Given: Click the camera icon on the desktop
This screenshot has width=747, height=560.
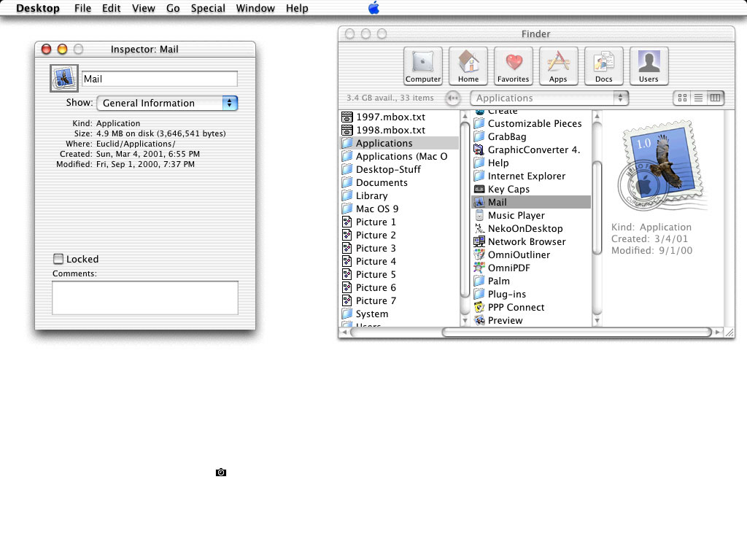Looking at the screenshot, I should [221, 472].
